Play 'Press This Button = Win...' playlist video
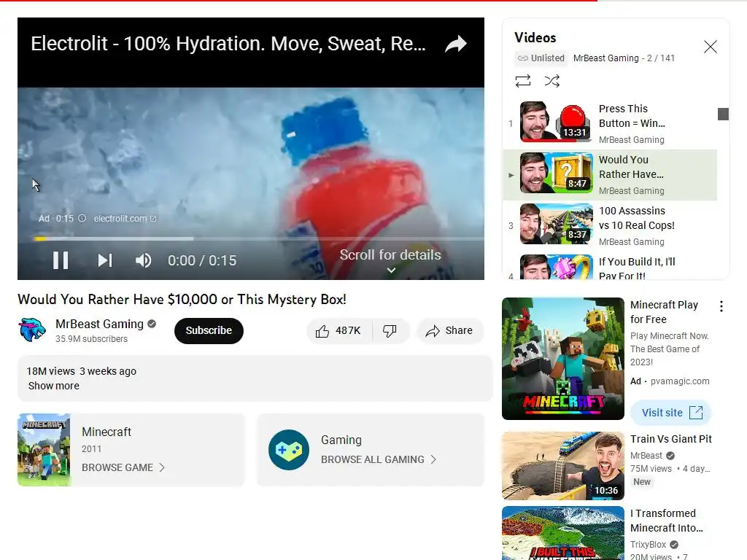This screenshot has height=560, width=747. (x=610, y=124)
